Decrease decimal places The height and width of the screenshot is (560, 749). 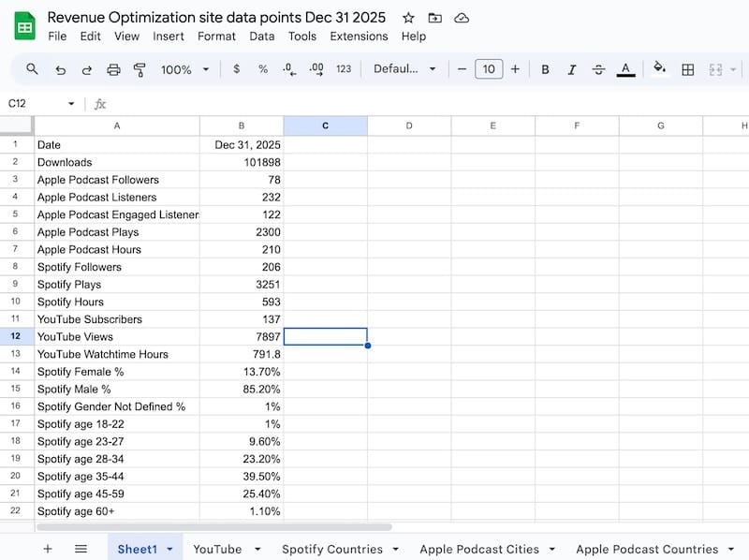(x=289, y=69)
